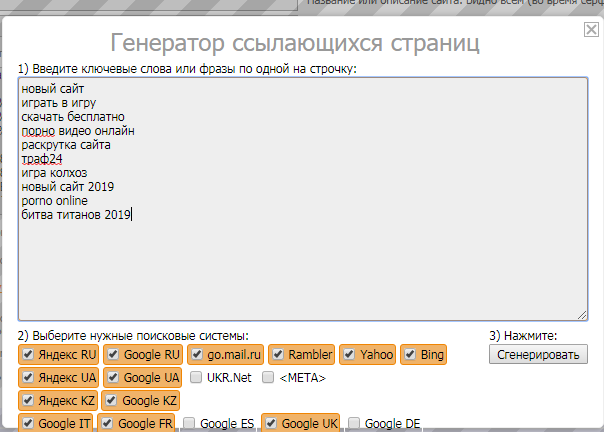Screen dimensions: 604x432
Task: Uncheck the Bing checkbox
Action: pyautogui.click(x=410, y=355)
